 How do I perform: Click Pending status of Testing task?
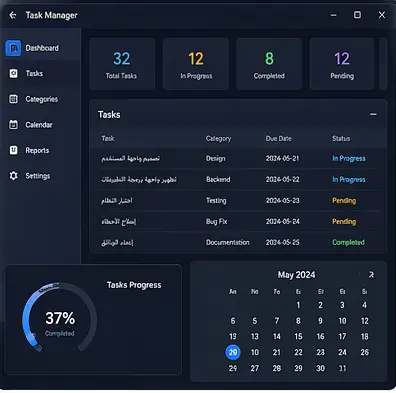(x=344, y=200)
